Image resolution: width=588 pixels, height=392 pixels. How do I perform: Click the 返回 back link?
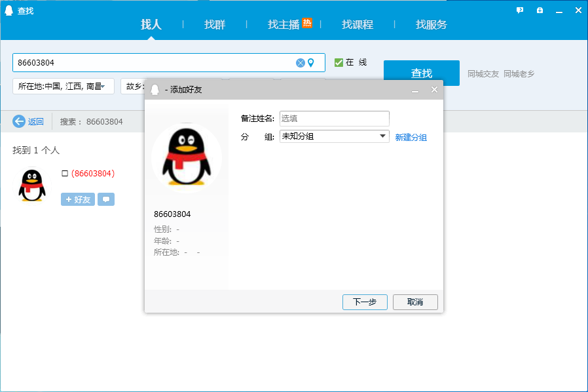pyautogui.click(x=35, y=122)
